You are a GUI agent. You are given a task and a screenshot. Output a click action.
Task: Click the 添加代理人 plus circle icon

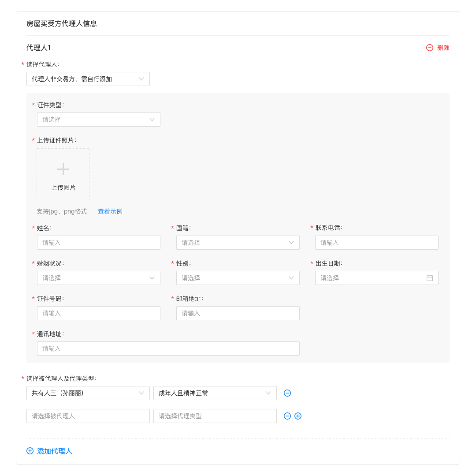(x=30, y=451)
